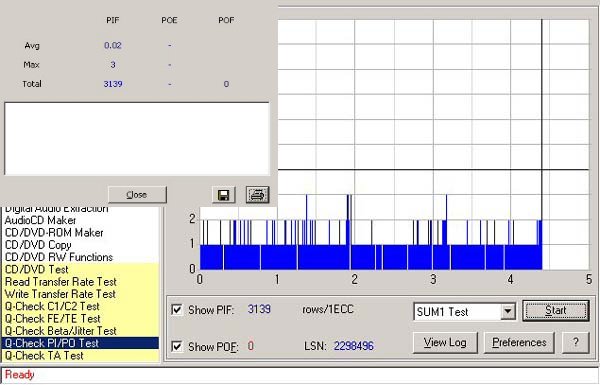
Task: Select Q-Check C1/C2 Test
Action: click(80, 306)
